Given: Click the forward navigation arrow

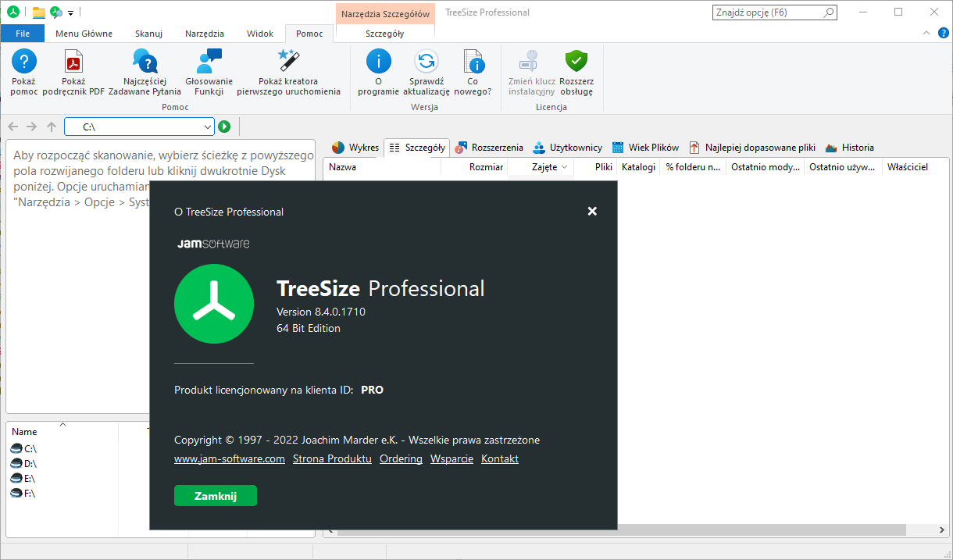Looking at the screenshot, I should pyautogui.click(x=31, y=127).
